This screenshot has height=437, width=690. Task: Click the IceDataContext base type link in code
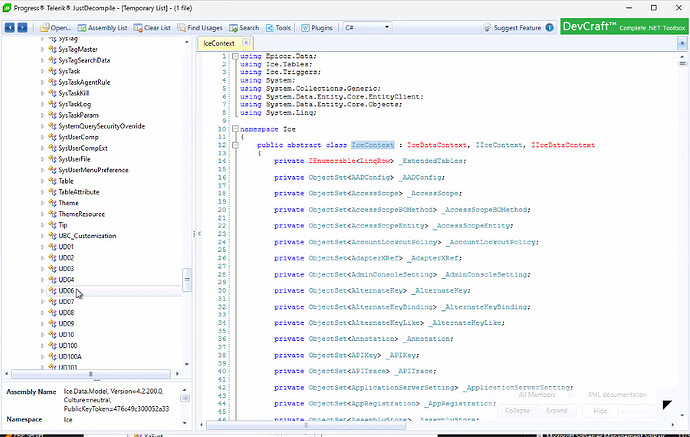[437, 145]
